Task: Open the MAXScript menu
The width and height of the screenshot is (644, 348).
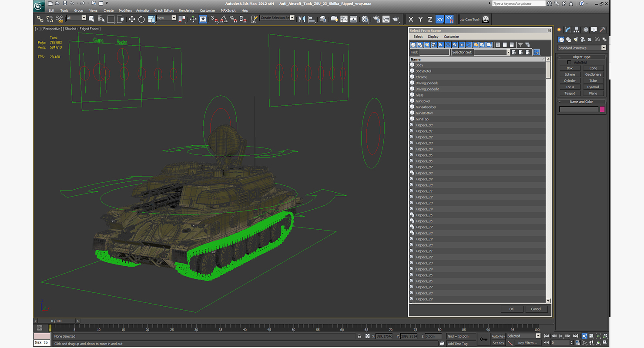Action: tap(228, 10)
